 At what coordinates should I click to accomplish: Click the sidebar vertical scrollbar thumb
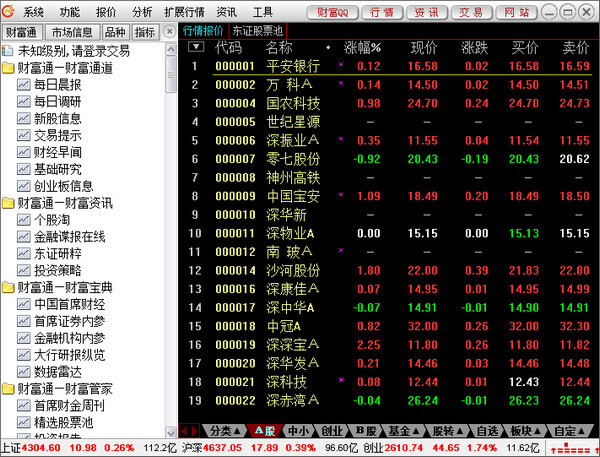point(171,75)
